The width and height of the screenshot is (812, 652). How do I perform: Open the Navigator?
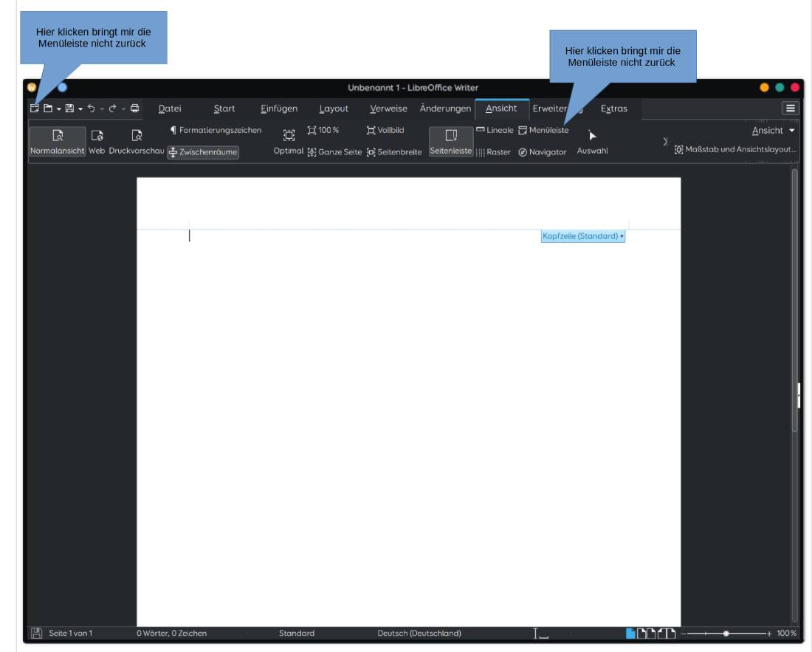[543, 152]
